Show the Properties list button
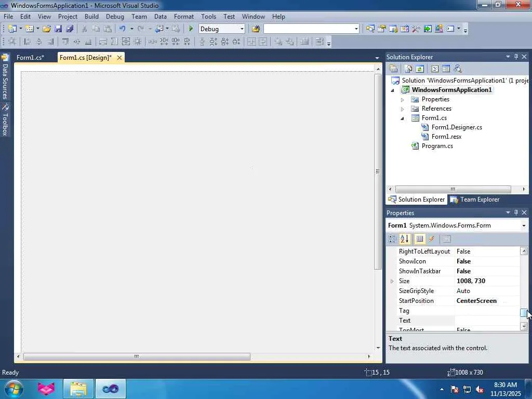Screen dimensions: 532x399 point(419,239)
